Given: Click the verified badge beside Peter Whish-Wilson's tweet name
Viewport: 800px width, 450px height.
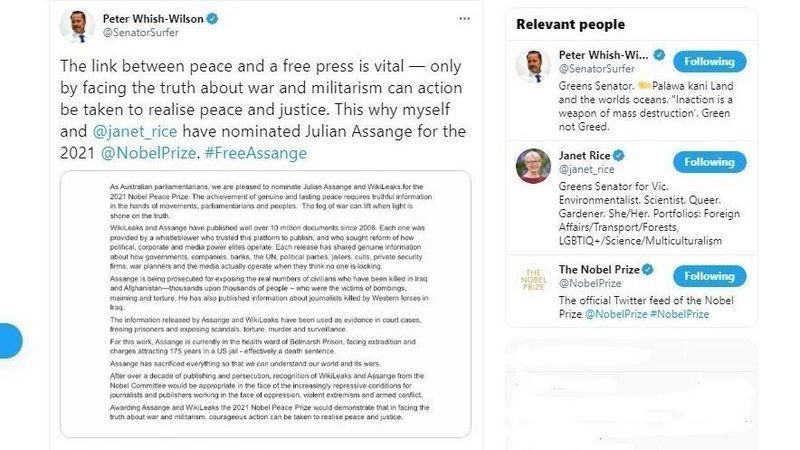Looking at the screenshot, I should (x=212, y=19).
